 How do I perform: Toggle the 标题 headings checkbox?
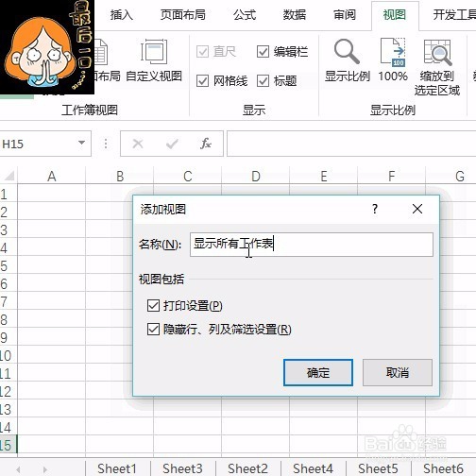tap(263, 81)
